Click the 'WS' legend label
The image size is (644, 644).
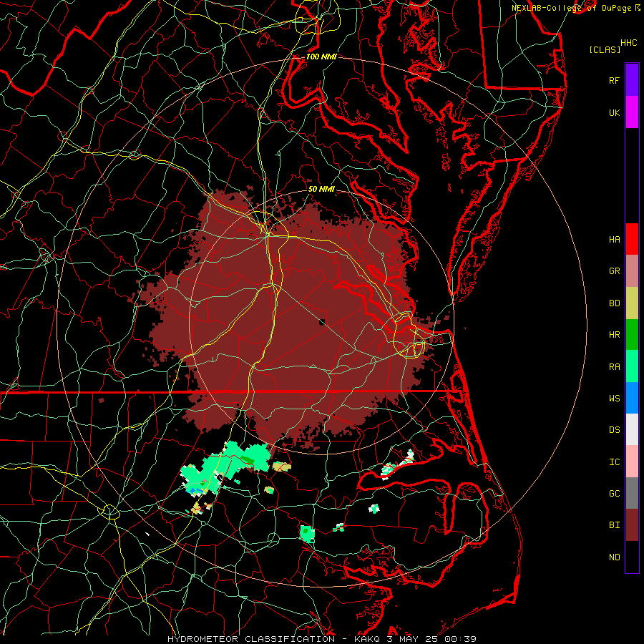pos(614,398)
